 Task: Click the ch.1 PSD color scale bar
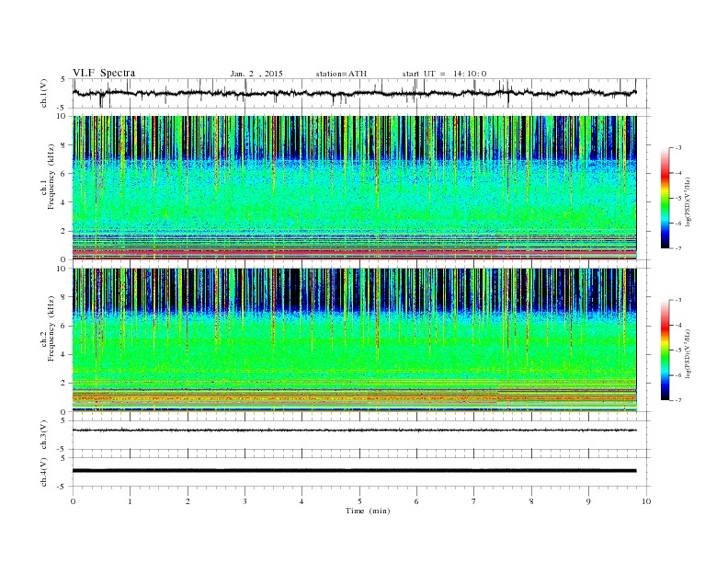point(665,198)
